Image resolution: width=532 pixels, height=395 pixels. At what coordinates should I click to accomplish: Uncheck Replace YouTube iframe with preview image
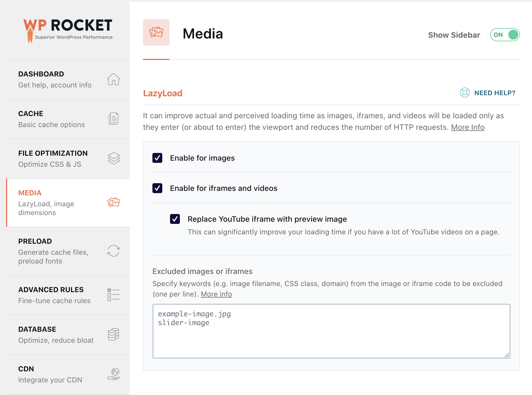[175, 219]
